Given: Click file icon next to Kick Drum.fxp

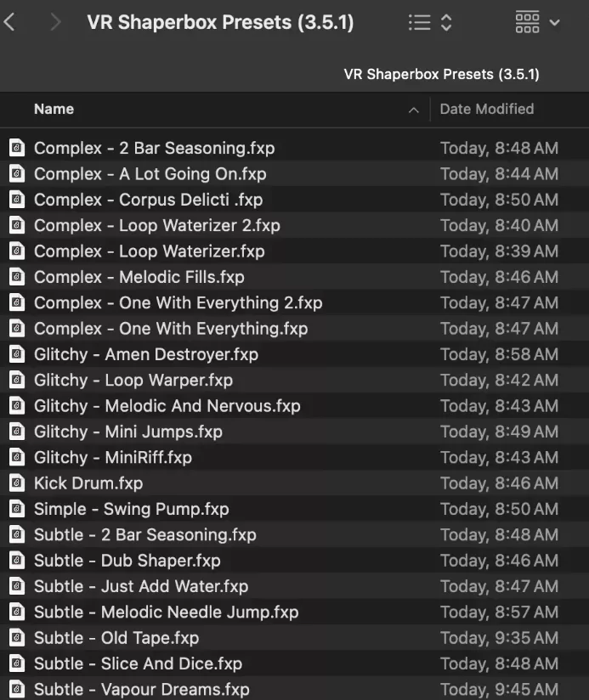Looking at the screenshot, I should [x=17, y=483].
